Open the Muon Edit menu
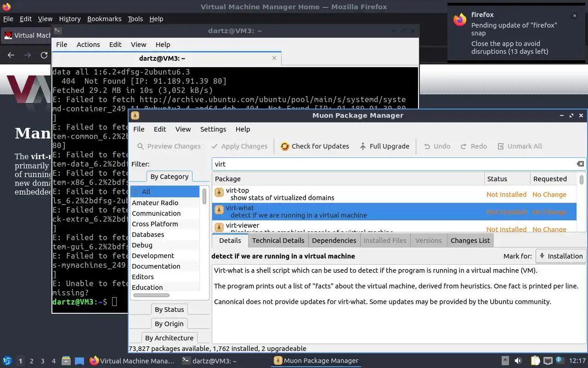This screenshot has height=368, width=588. 160,129
